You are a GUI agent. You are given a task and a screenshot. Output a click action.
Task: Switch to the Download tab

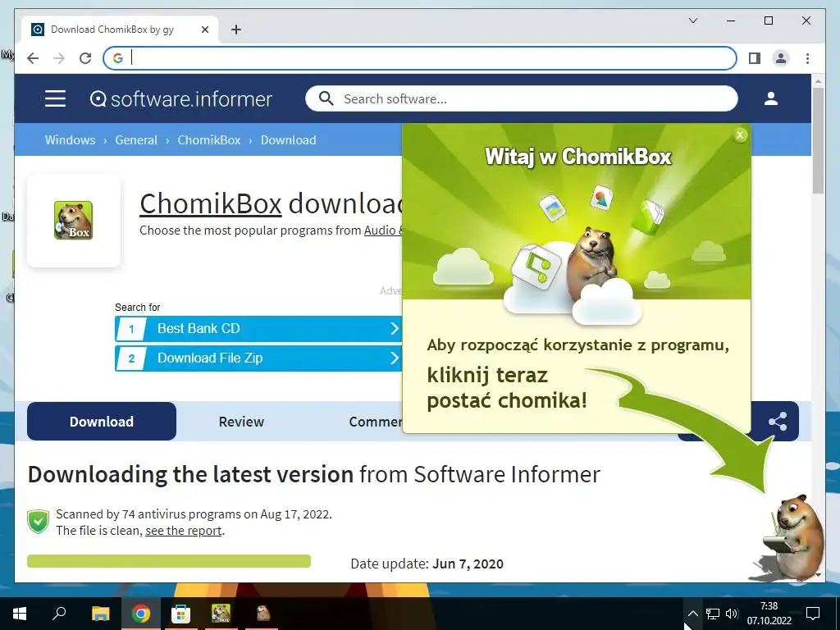coord(101,422)
